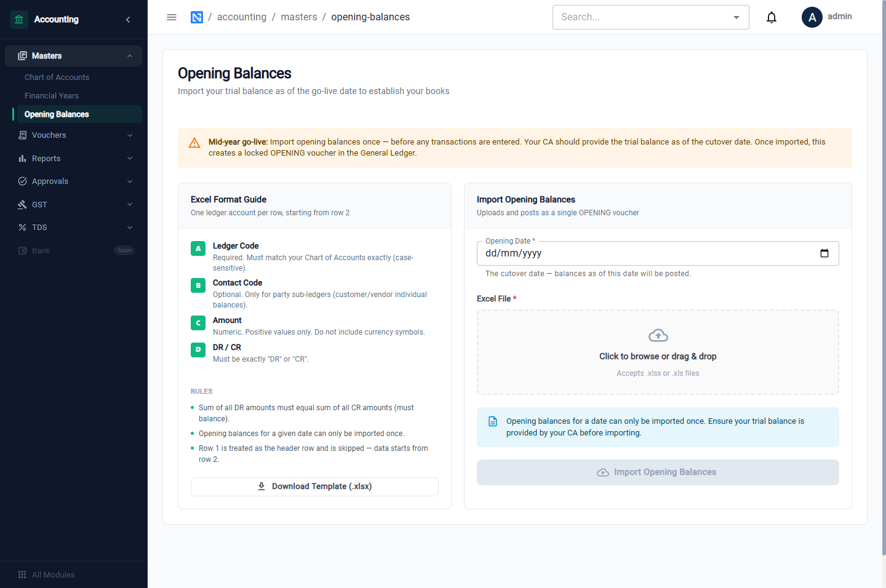Open the notifications bell
Screen dimensions: 886x588
[772, 17]
